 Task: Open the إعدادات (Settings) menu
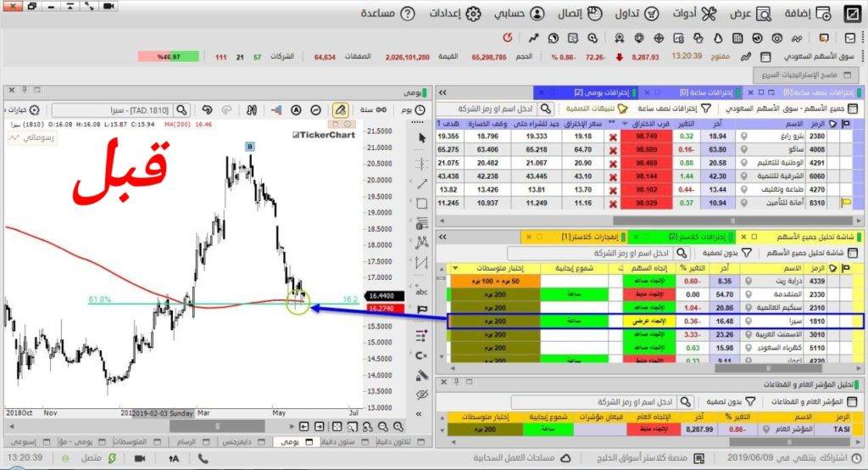point(455,14)
